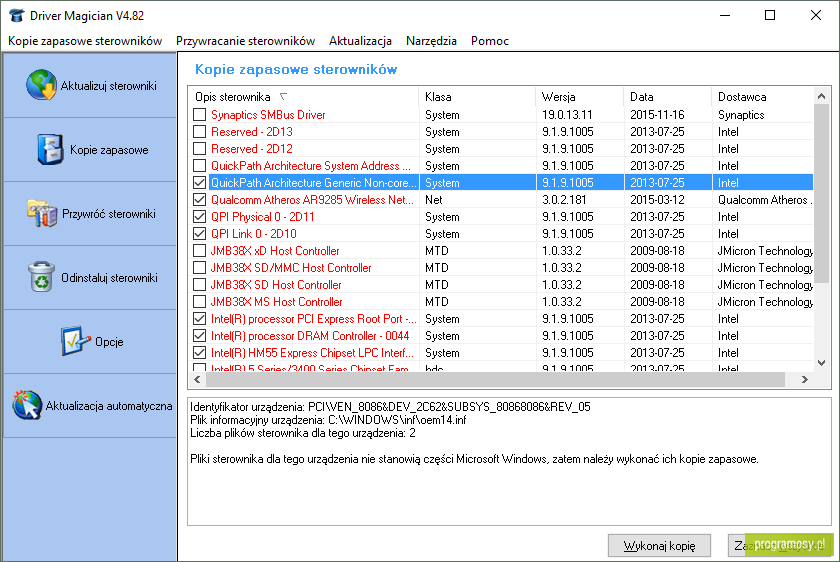Click the Driver Magician hat icon in title bar
Screen dimensions: 840x562
pos(17,15)
